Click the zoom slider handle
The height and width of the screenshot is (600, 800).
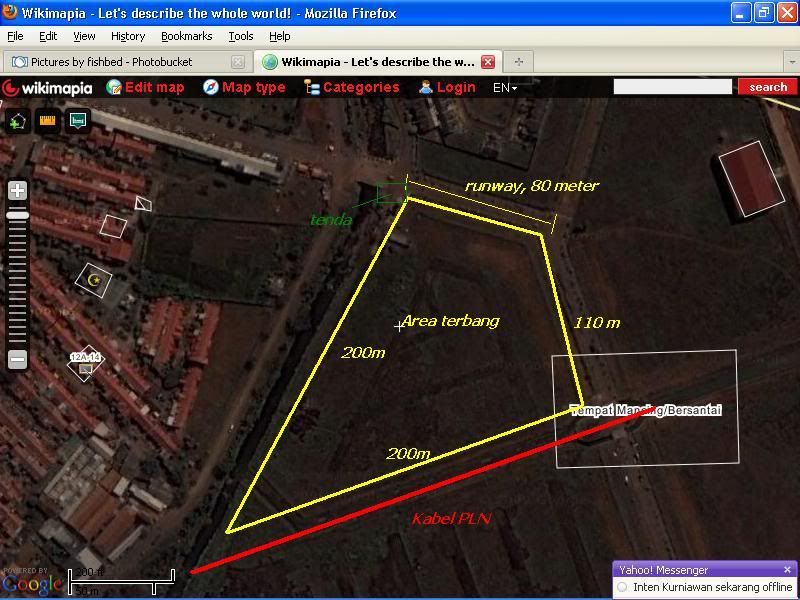(x=18, y=215)
